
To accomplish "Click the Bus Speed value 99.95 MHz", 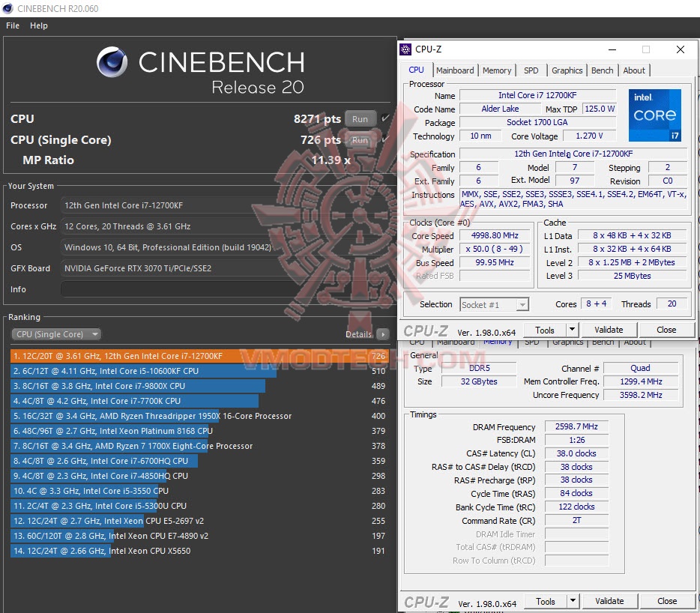I will (x=495, y=262).
